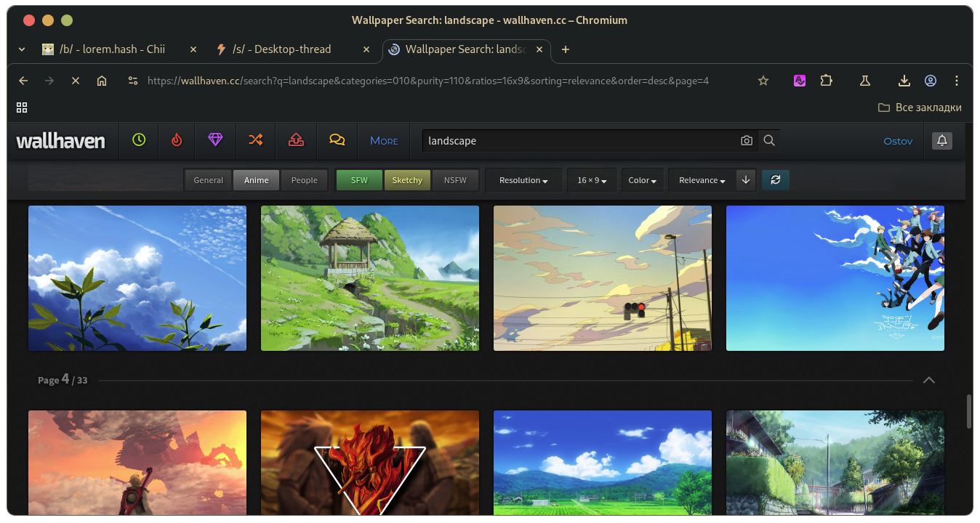
Task: Click the magnifier search button
Action: [x=769, y=141]
